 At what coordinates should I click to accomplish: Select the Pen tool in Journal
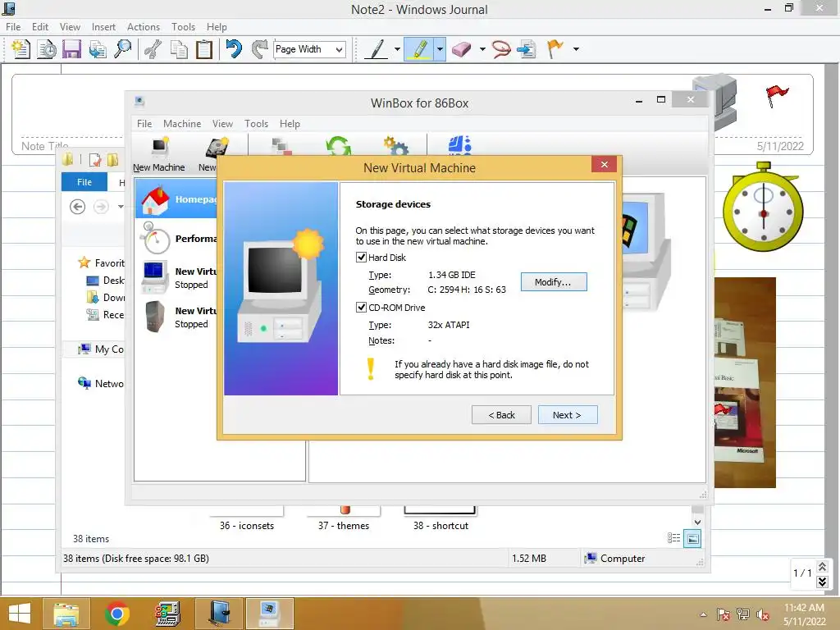(376, 49)
